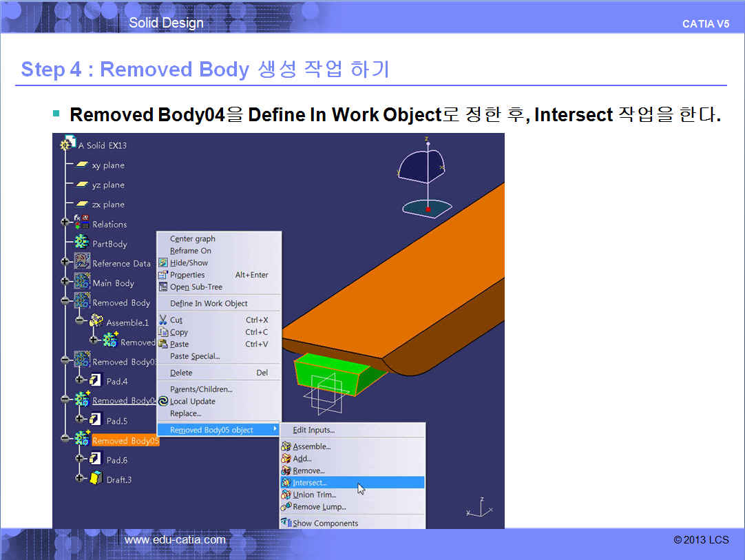Screen dimensions: 745x560
Task: Select the zx plane icon in tree
Action: (82, 203)
